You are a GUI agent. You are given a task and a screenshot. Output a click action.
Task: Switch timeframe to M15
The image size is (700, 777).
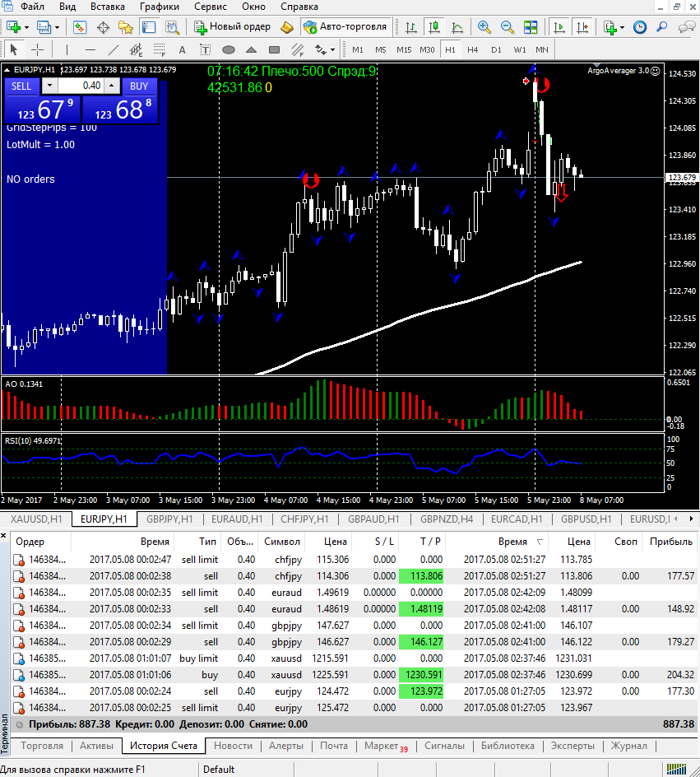pos(404,49)
